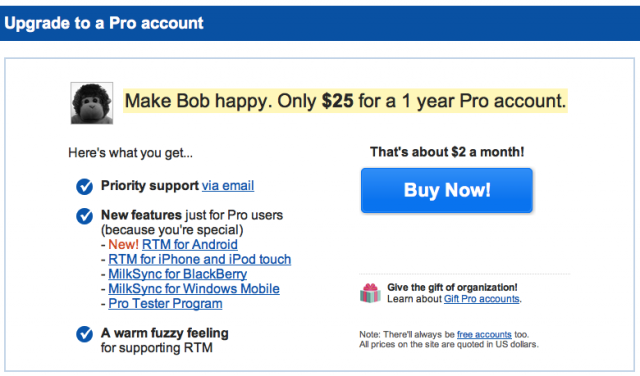The image size is (640, 376).
Task: Click checkmark icon beside New features
Action: click(84, 216)
